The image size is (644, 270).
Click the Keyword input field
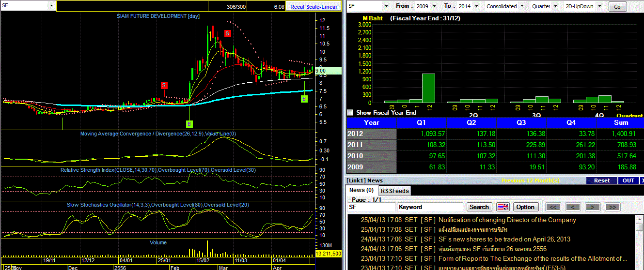[x=430, y=207]
